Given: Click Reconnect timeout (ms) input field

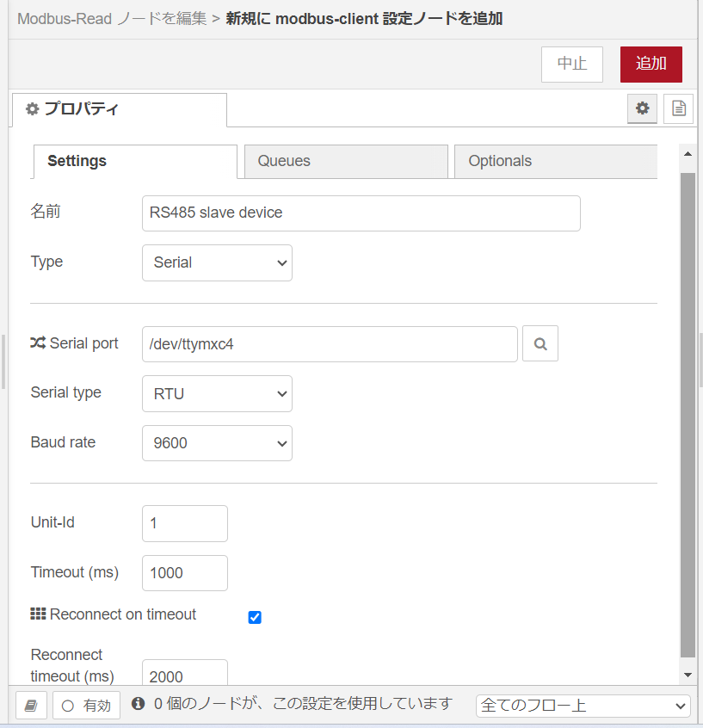Looking at the screenshot, I should coord(185,673).
